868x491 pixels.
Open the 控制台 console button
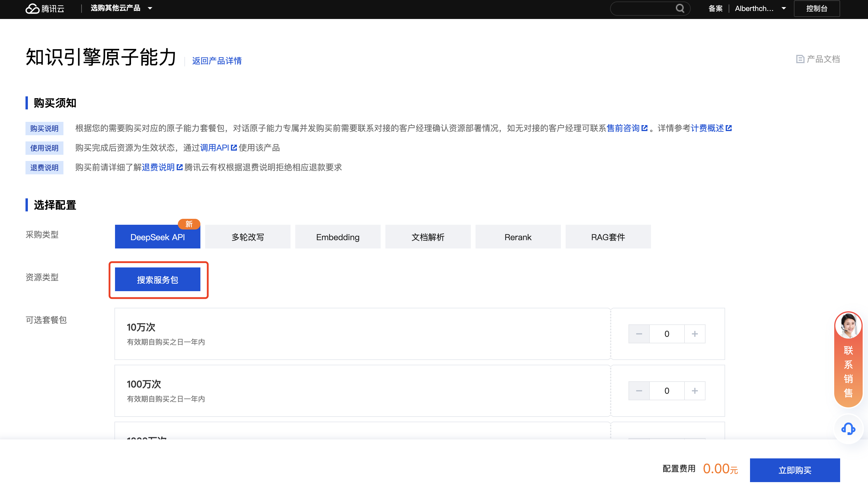pyautogui.click(x=816, y=8)
